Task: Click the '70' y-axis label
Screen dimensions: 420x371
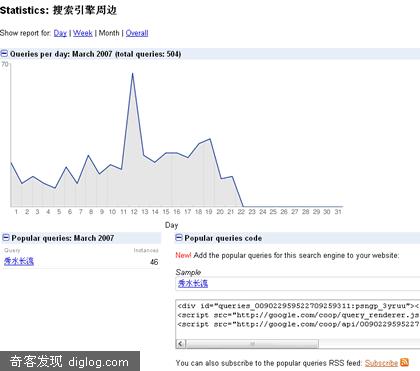Action: (x=5, y=64)
